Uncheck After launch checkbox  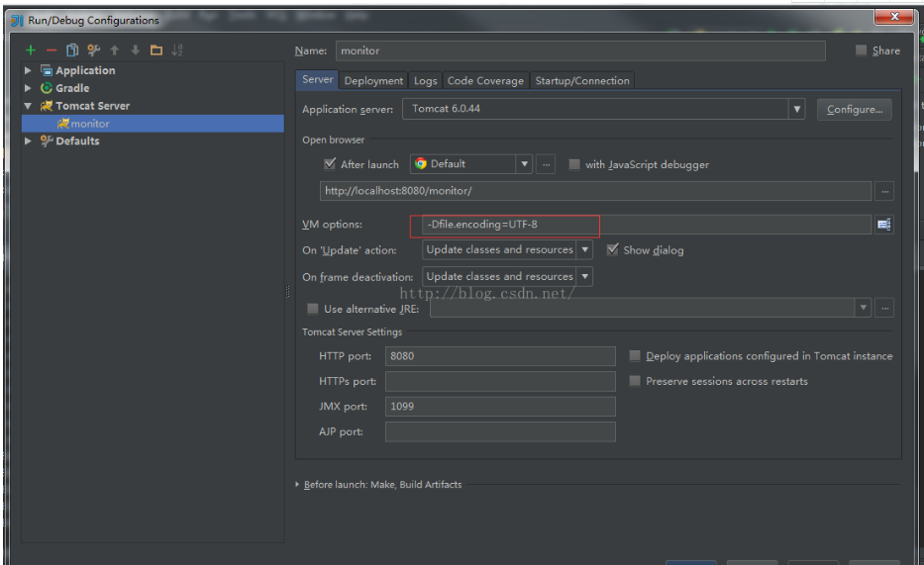pyautogui.click(x=330, y=164)
